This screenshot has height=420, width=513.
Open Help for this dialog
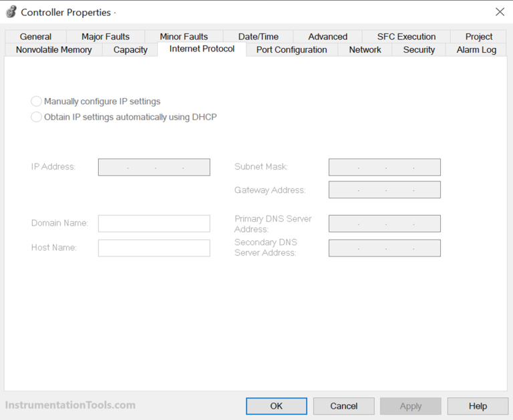click(478, 406)
